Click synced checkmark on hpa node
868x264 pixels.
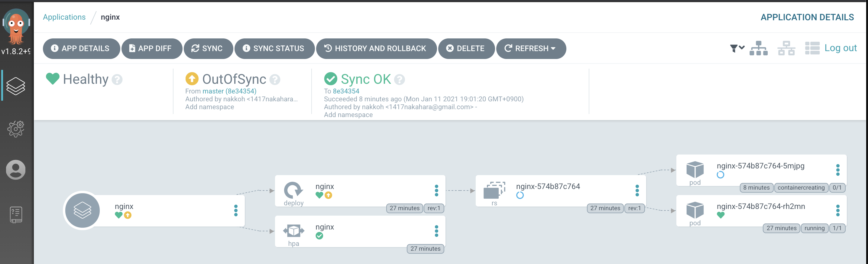click(x=319, y=236)
